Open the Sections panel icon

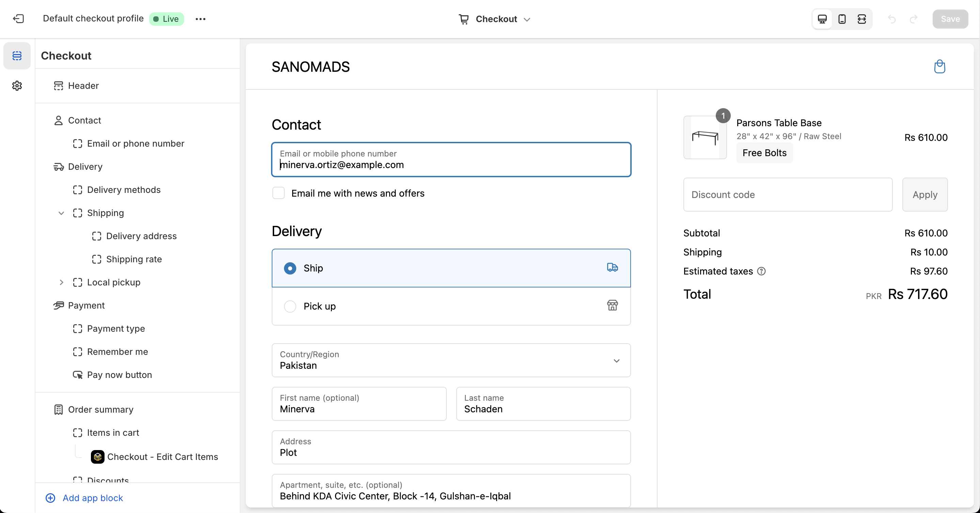click(x=17, y=56)
